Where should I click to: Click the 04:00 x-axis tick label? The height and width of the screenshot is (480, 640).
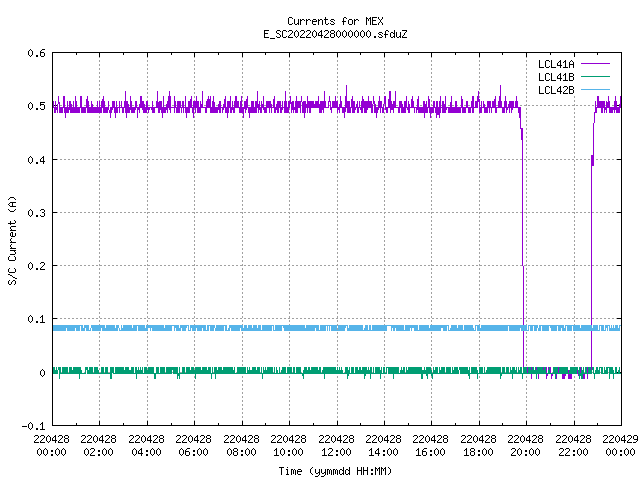coord(146,445)
